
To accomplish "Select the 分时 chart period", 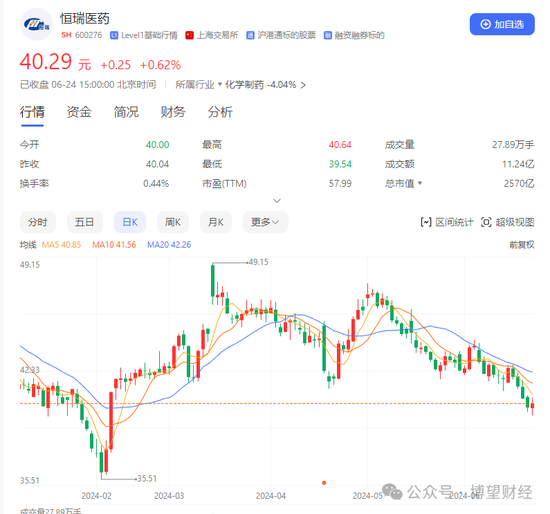I will click(x=38, y=222).
